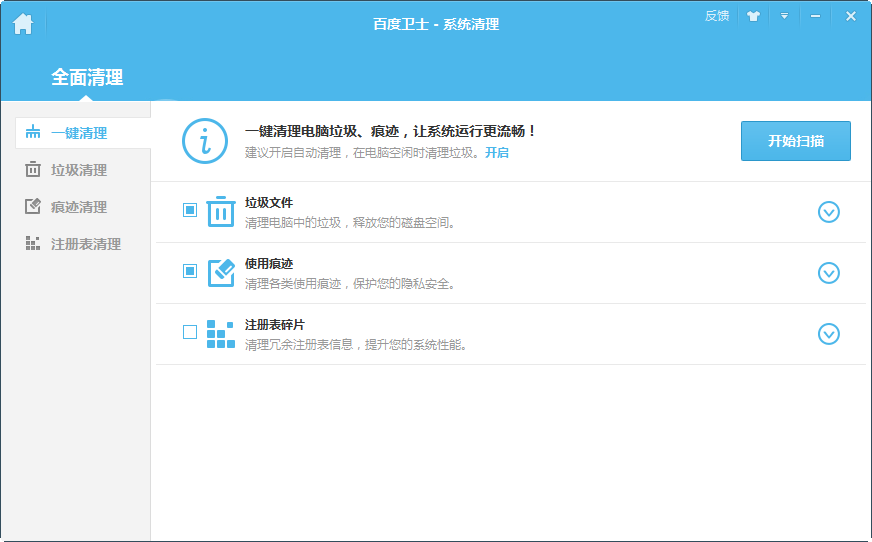Viewport: 872px width, 542px height.
Task: Open the title bar dropdown menu arrow
Action: coord(784,16)
